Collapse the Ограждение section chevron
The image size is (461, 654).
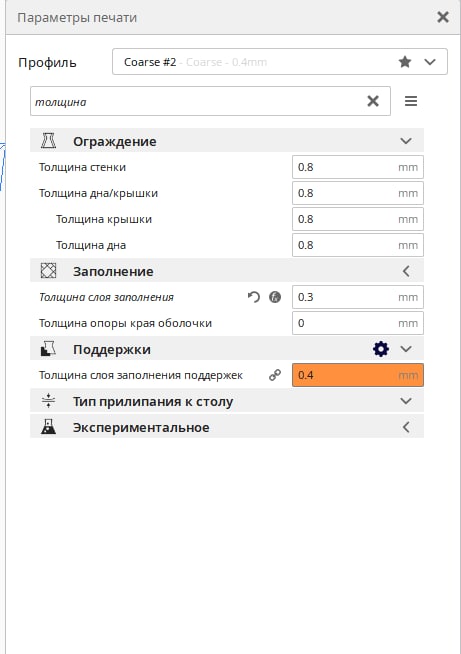[x=406, y=141]
